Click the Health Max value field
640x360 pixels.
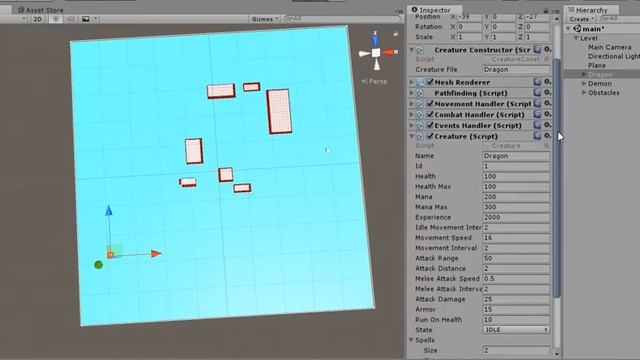click(516, 187)
